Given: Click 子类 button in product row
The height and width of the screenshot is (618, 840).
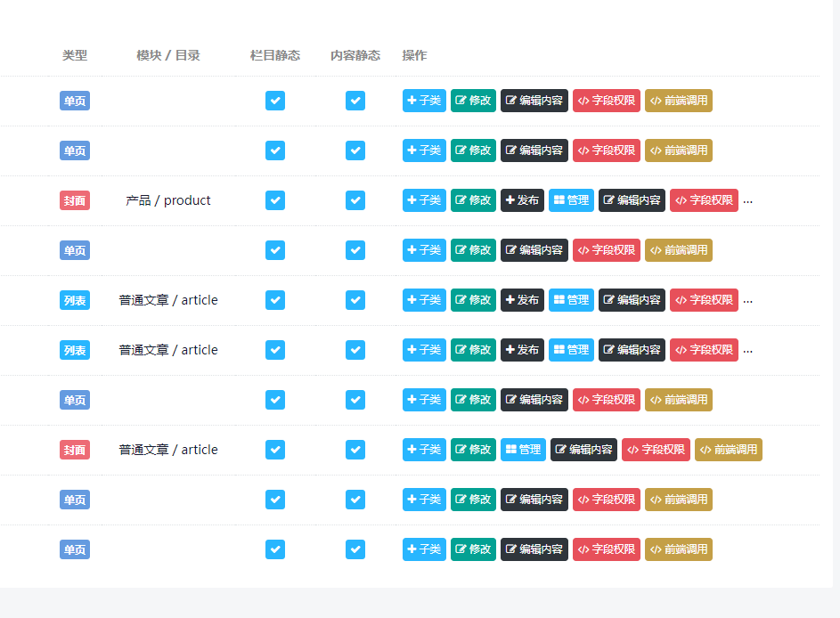Looking at the screenshot, I should [x=424, y=200].
